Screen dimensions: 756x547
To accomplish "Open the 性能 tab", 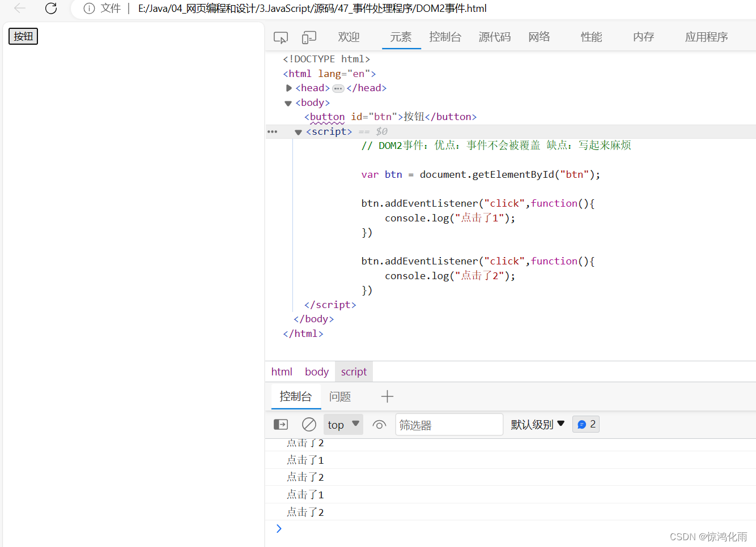I will 591,37.
